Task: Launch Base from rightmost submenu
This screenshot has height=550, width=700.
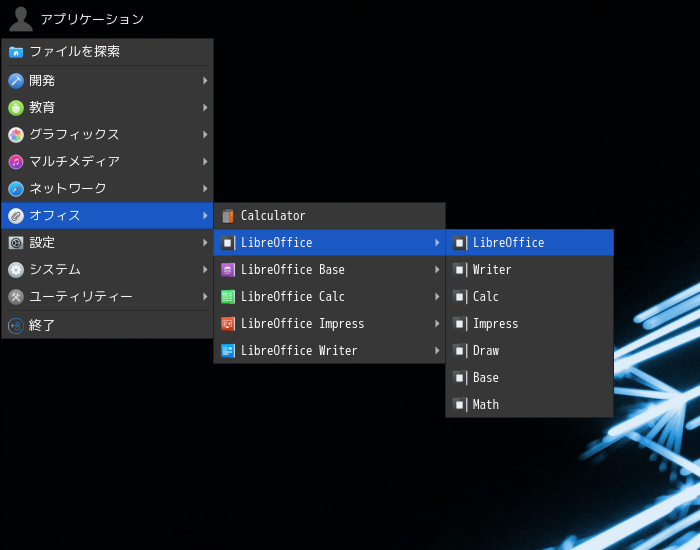Action: (x=529, y=378)
